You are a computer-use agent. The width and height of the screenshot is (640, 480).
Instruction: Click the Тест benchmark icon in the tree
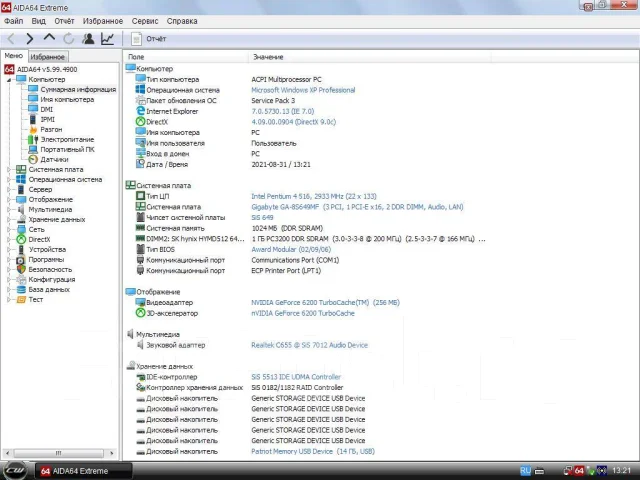(x=21, y=300)
